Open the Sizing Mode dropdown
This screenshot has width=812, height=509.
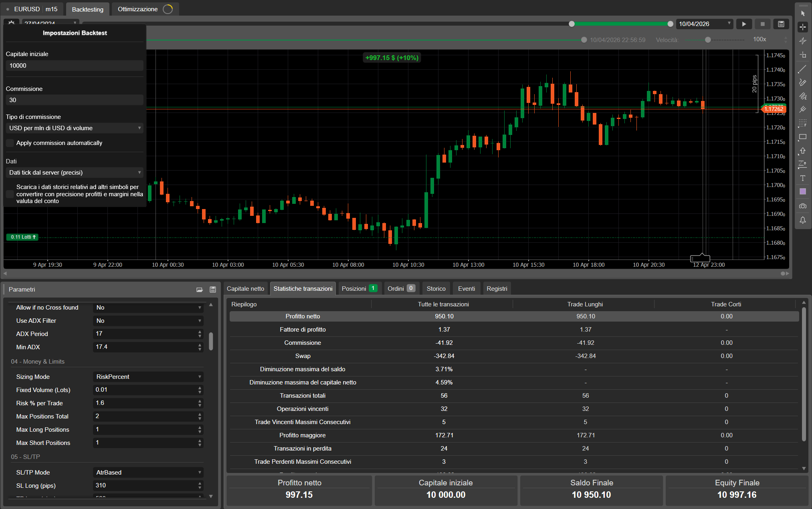coord(148,376)
